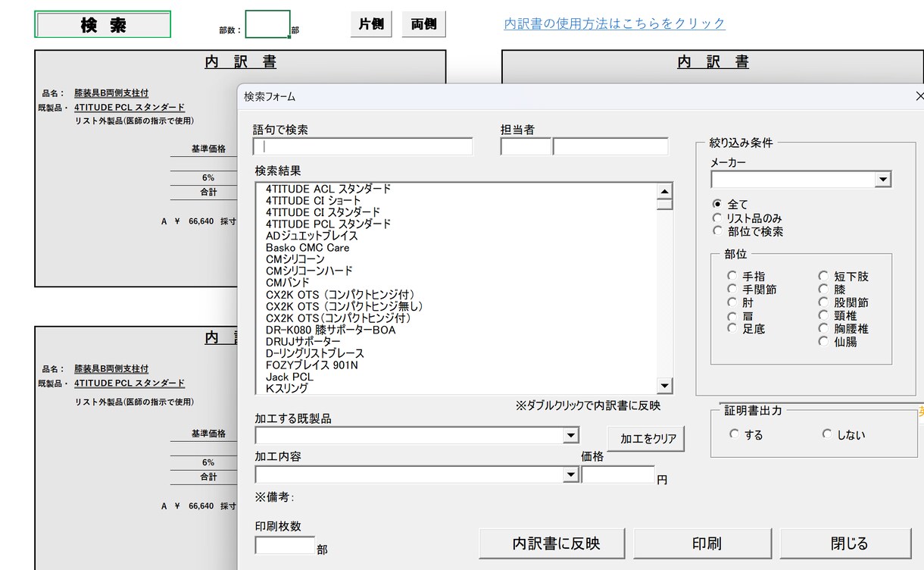
Task: Select Jack PCL in results
Action: coord(289,377)
